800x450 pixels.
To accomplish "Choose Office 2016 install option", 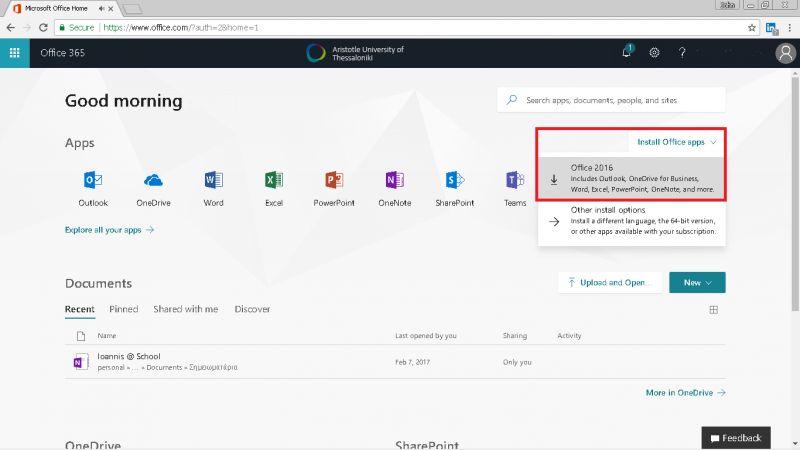I will (x=632, y=178).
